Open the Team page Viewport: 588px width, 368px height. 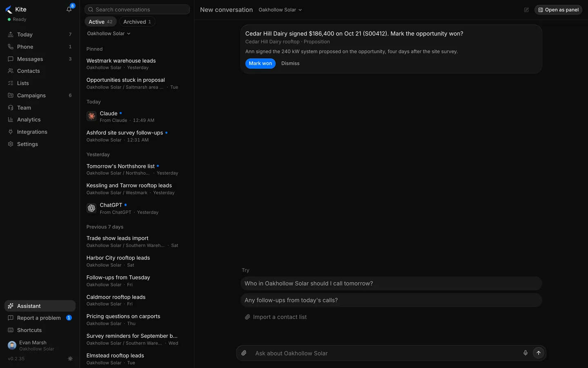coord(40,108)
